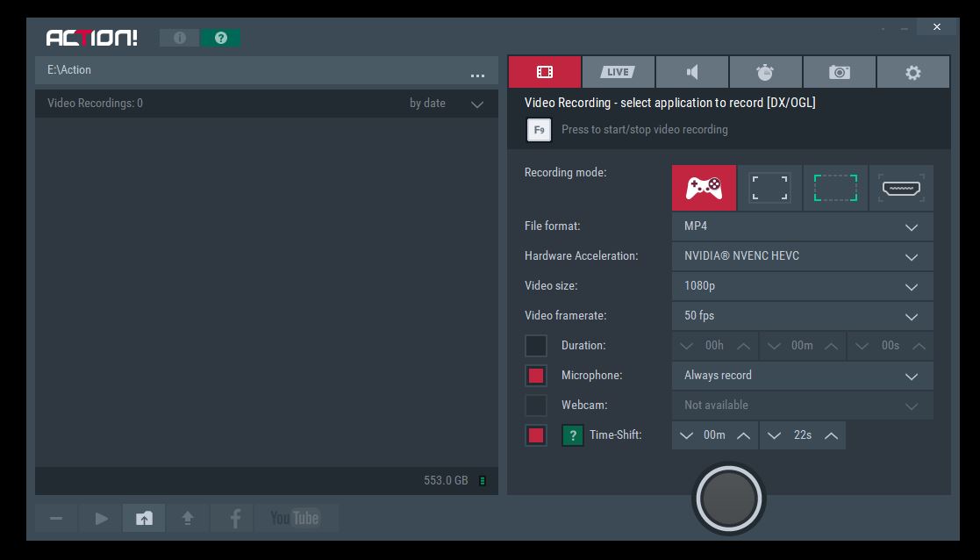Select HDMI device recording mode icon
This screenshot has width=980, height=560.
coord(901,188)
